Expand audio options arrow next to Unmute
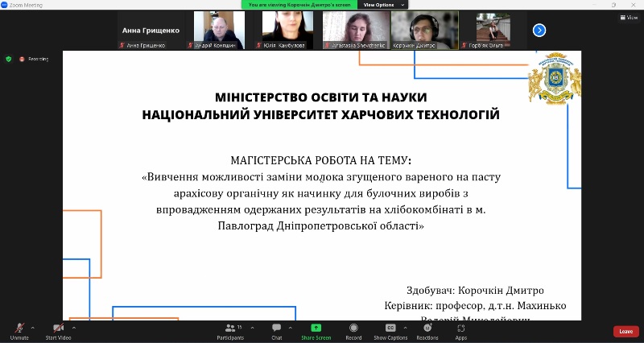 point(33,328)
